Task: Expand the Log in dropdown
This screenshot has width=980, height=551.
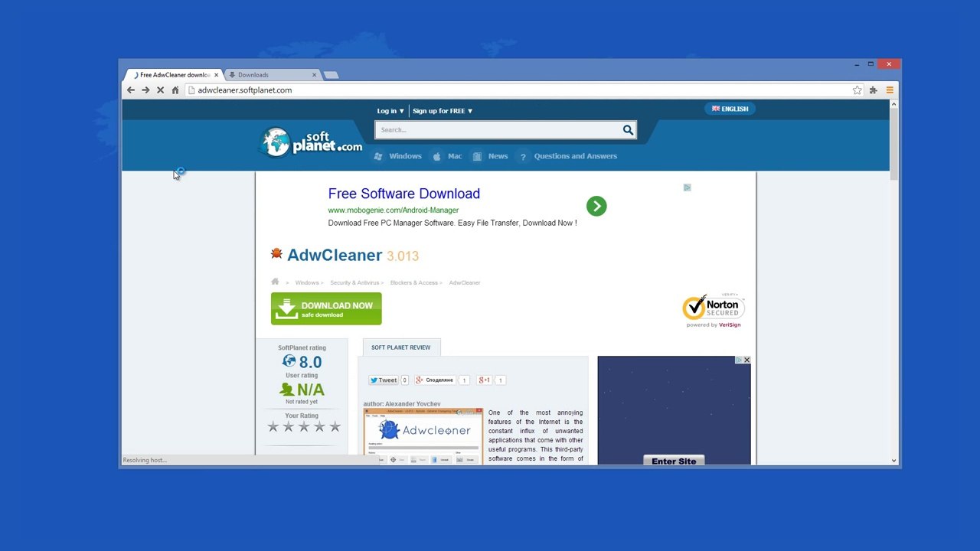Action: pos(390,111)
